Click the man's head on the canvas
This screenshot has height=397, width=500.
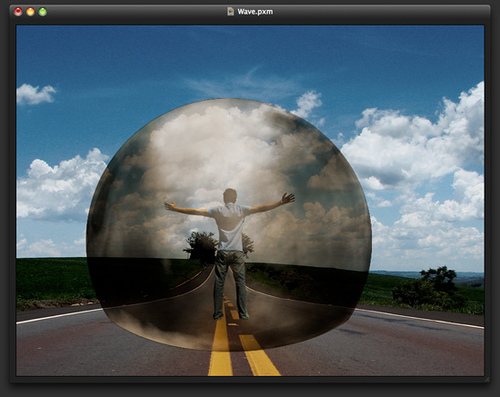click(x=230, y=196)
